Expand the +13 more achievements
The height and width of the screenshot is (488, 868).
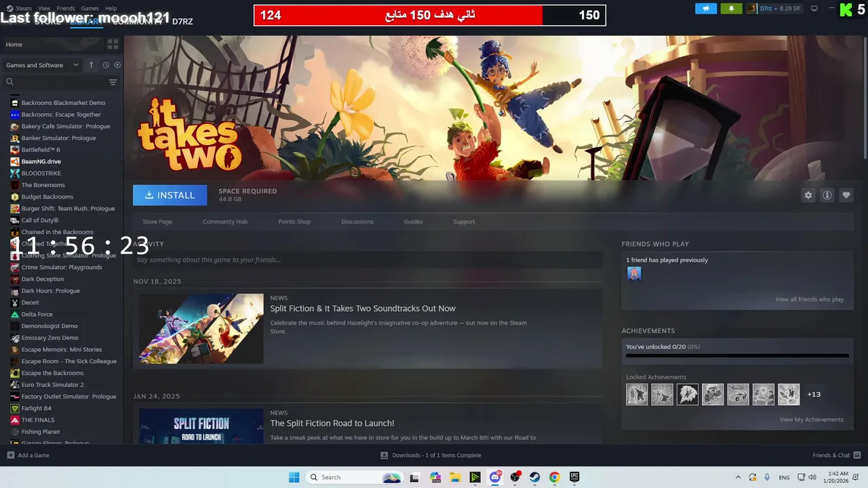pyautogui.click(x=814, y=394)
